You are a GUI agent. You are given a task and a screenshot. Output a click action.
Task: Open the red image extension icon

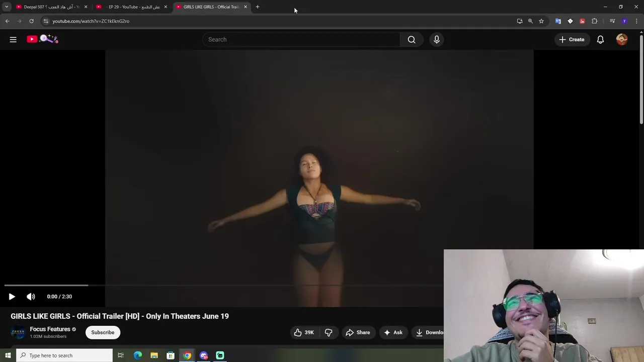pyautogui.click(x=582, y=21)
